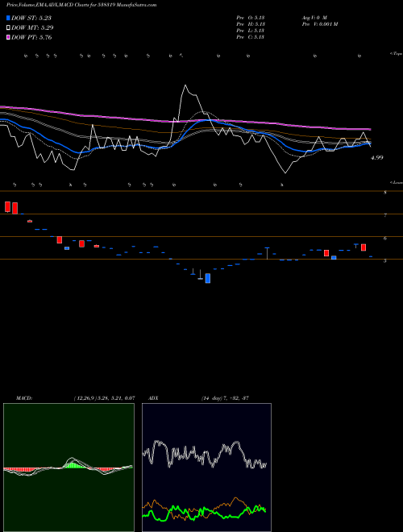Click the 'Pre V: 0.001 M' volume text

point(319,24)
